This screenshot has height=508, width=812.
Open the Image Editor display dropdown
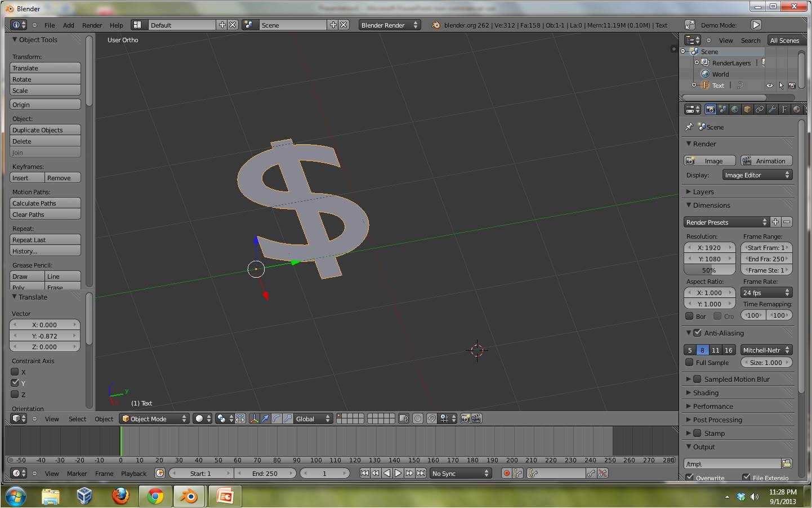[x=757, y=175]
